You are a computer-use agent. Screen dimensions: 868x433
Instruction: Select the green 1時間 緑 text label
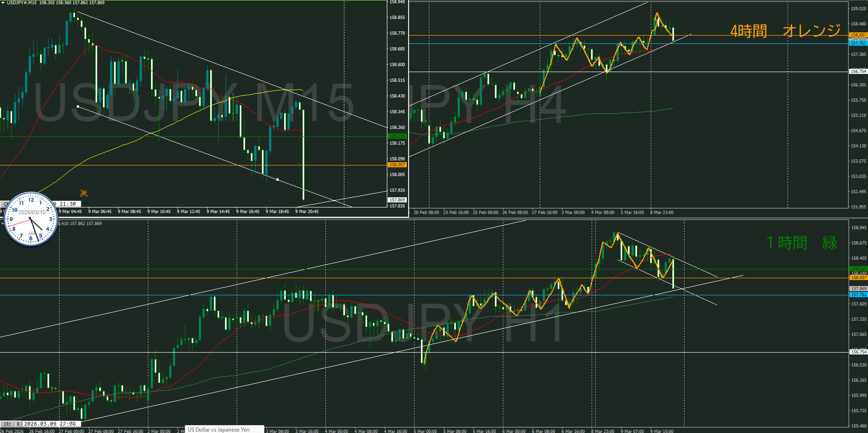pos(801,243)
